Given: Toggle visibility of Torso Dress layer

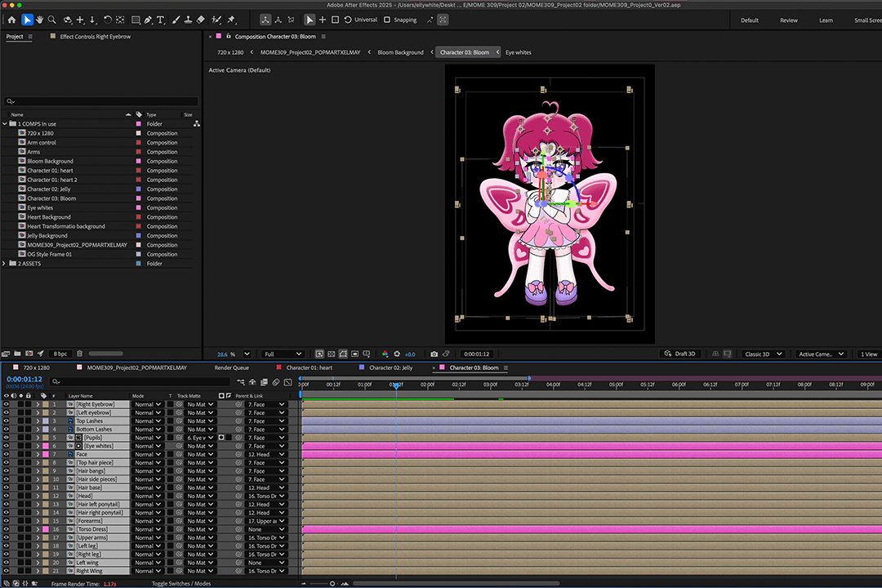Looking at the screenshot, I should pos(6,529).
